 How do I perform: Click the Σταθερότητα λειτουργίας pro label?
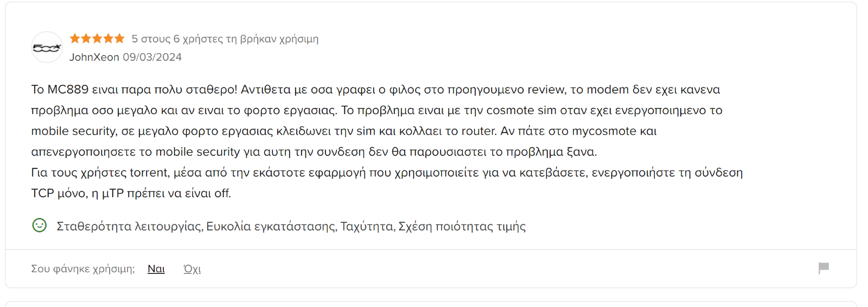pos(129,227)
